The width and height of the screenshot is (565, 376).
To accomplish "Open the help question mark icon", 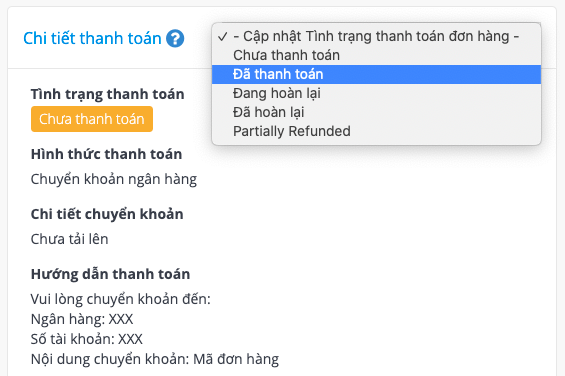I will click(x=175, y=39).
